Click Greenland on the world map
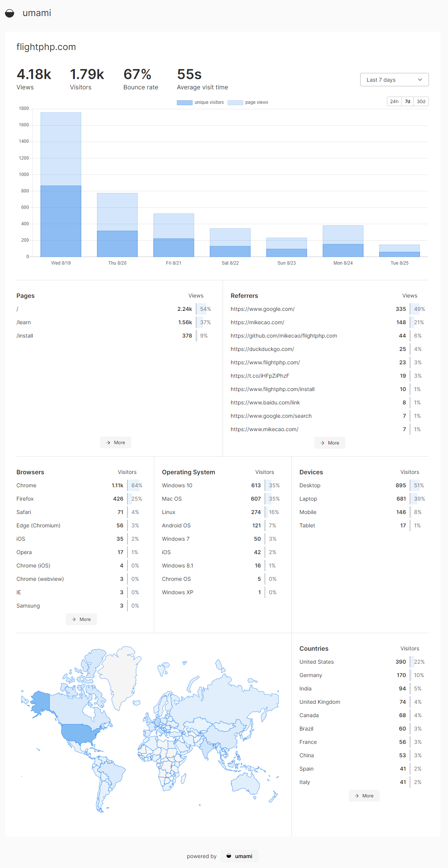This screenshot has width=448, height=868. coord(120,674)
